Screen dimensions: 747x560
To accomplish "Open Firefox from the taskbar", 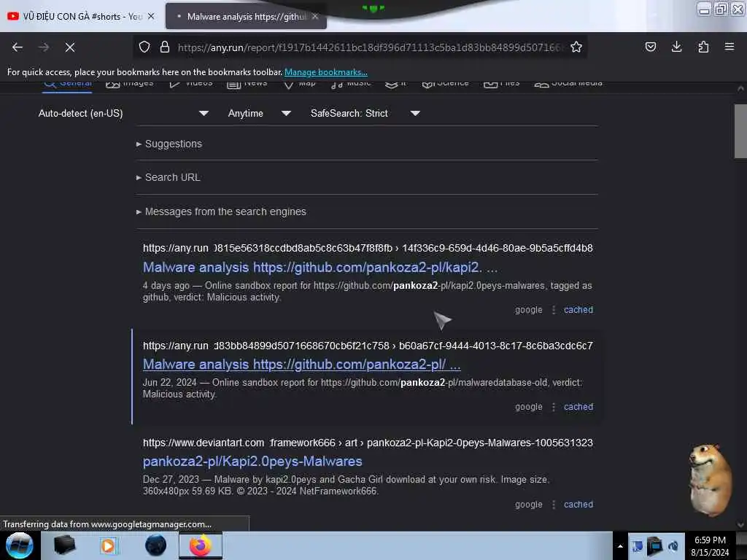I will pyautogui.click(x=201, y=545).
